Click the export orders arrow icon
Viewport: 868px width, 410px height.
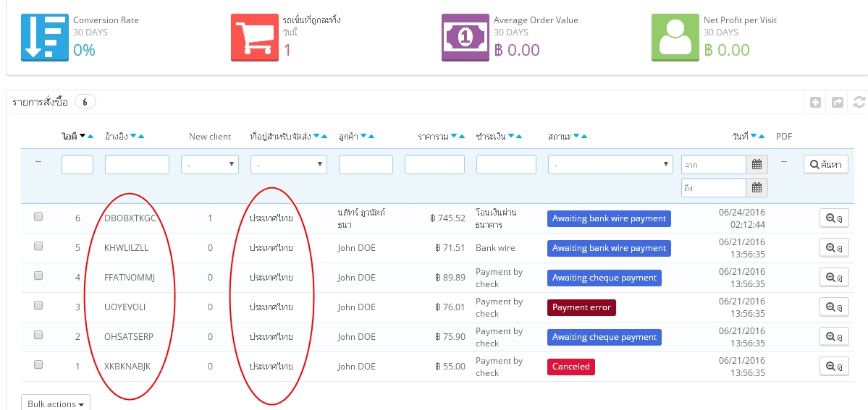click(x=838, y=102)
